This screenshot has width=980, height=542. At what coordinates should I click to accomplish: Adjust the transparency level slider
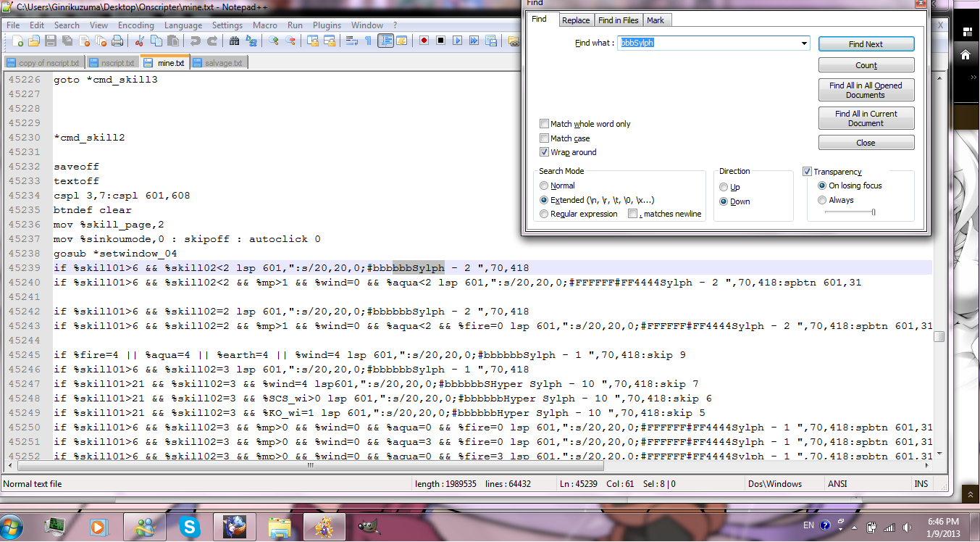tap(874, 212)
